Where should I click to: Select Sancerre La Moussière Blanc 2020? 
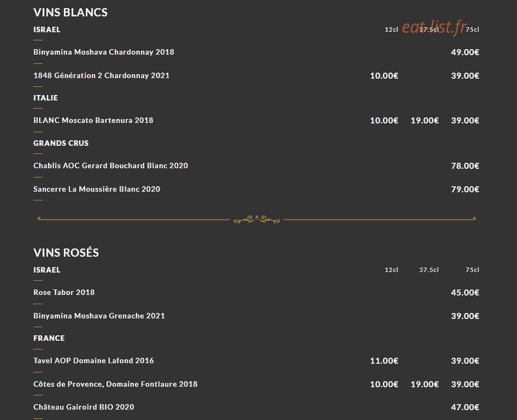pyautogui.click(x=97, y=189)
